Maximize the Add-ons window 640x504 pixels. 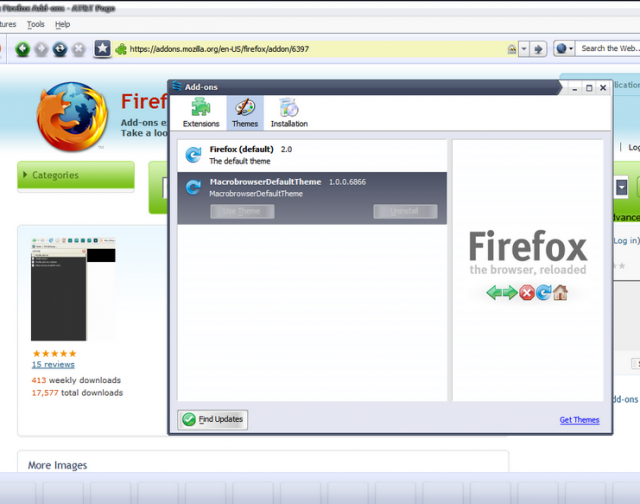pyautogui.click(x=589, y=88)
